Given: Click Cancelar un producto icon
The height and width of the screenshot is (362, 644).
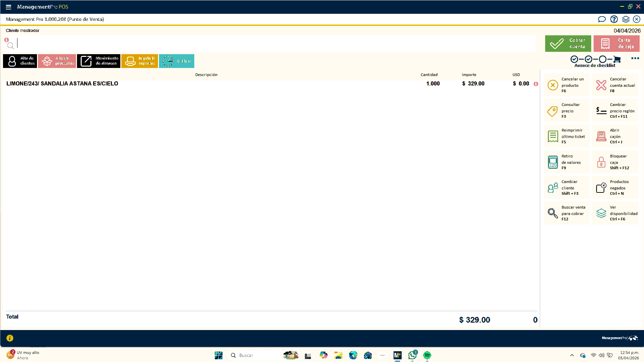Looking at the screenshot, I should [x=553, y=85].
